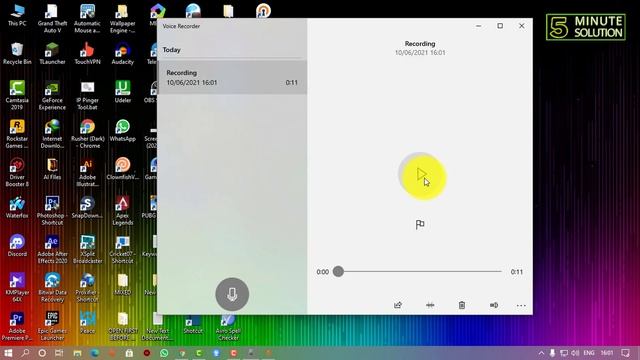This screenshot has height=360, width=640.
Task: Select TouchVPN desktop icon
Action: (x=87, y=53)
